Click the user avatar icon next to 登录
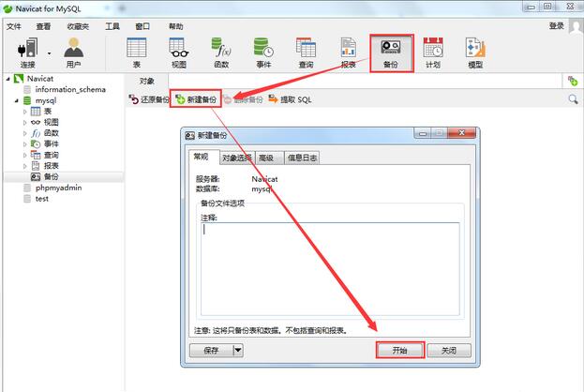The image size is (584, 392). [576, 27]
